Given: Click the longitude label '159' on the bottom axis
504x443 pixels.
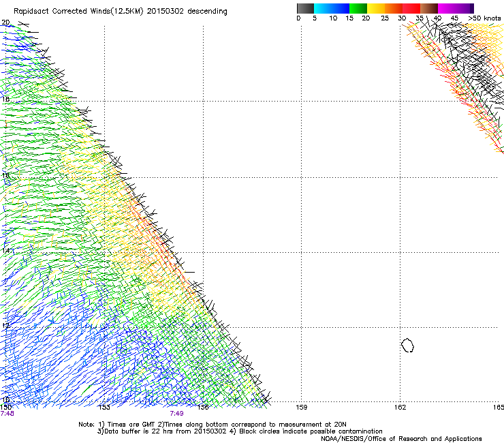Looking at the screenshot, I should pos(302,408).
